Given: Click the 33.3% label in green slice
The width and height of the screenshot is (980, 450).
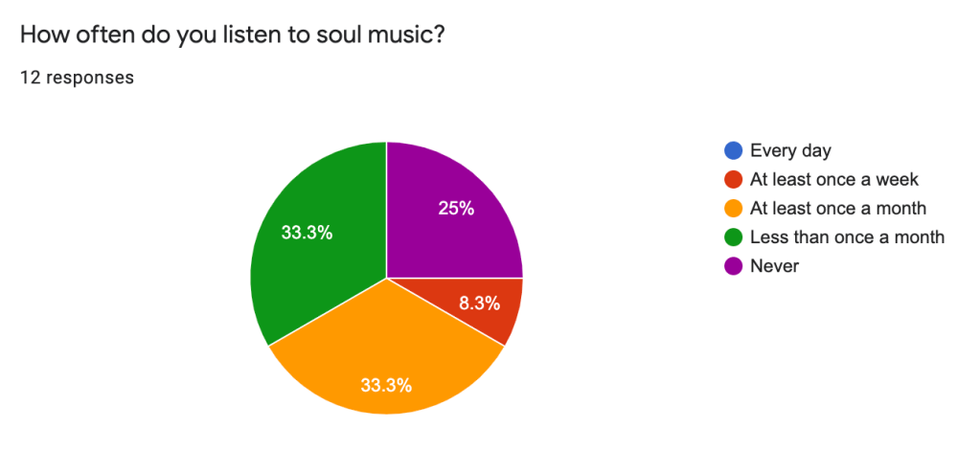Looking at the screenshot, I should tap(307, 232).
